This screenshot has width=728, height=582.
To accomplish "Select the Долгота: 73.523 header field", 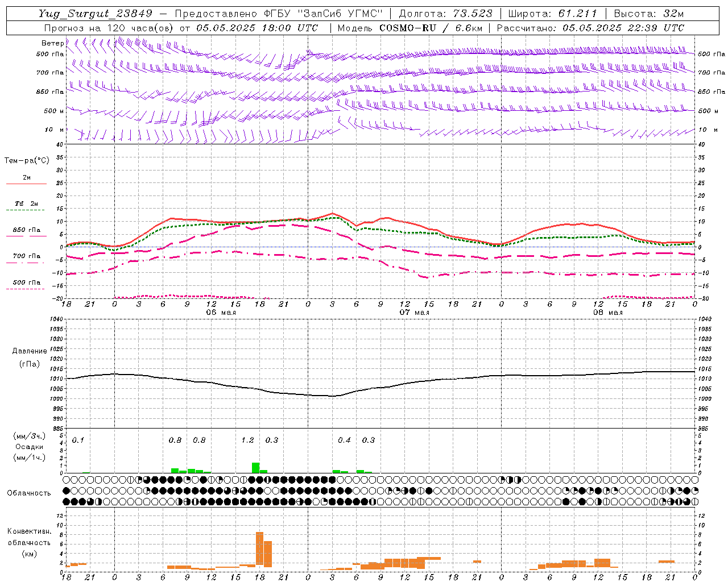I will (x=445, y=14).
